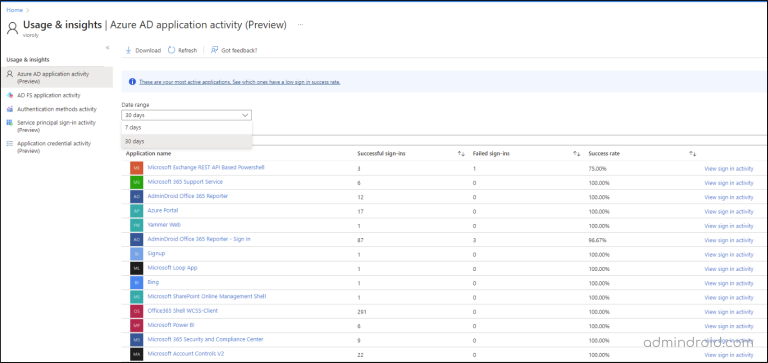The image size is (768, 363).
Task: Click the Download arrow icon
Action: 128,50
